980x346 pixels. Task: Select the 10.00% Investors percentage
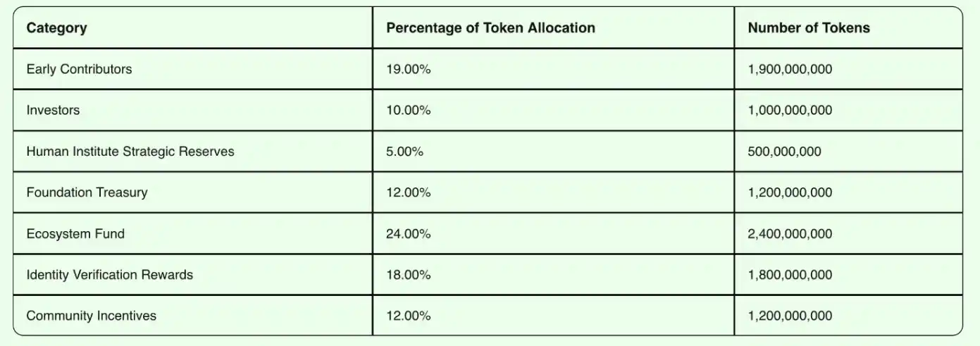408,110
